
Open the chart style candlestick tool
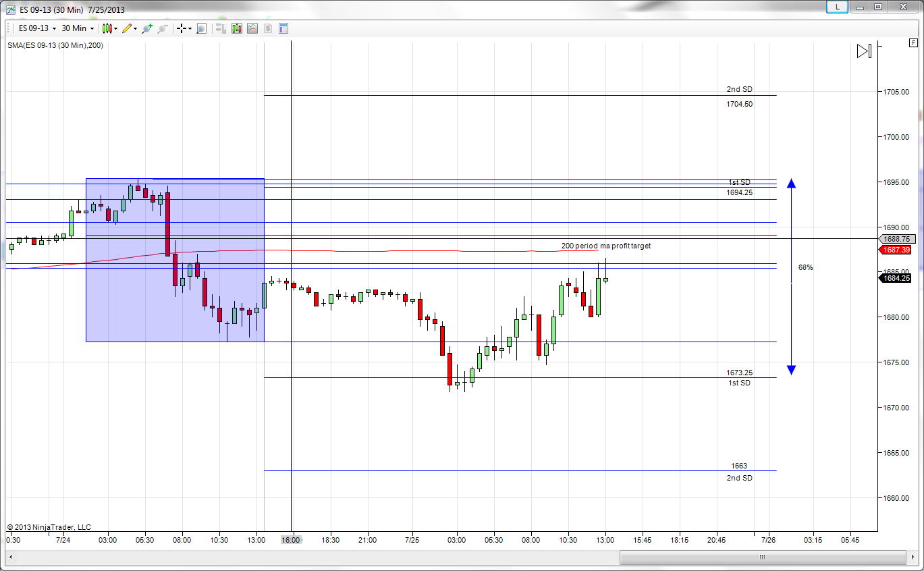107,28
